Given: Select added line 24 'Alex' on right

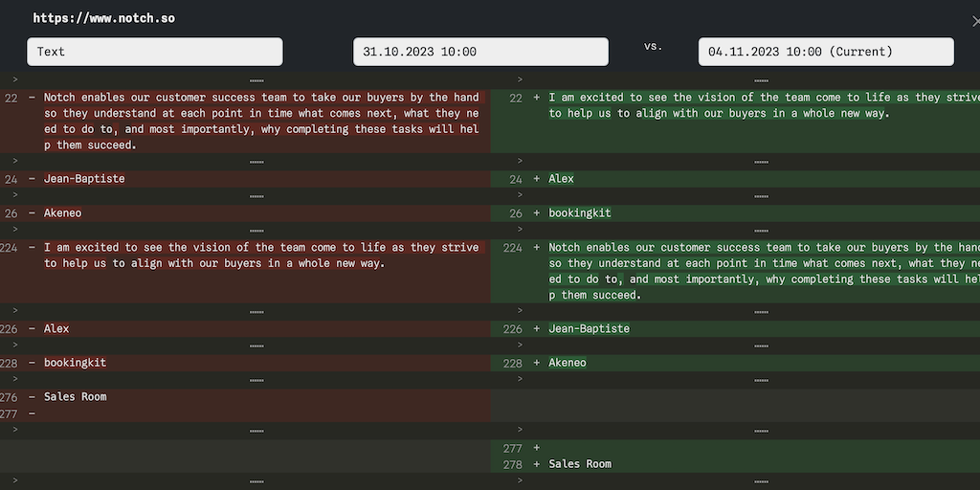Looking at the screenshot, I should tap(561, 179).
